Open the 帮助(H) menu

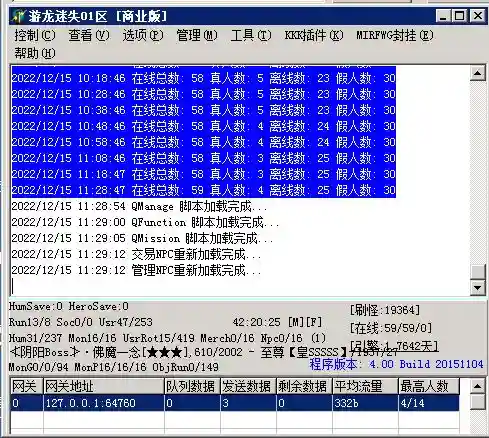coord(35,53)
